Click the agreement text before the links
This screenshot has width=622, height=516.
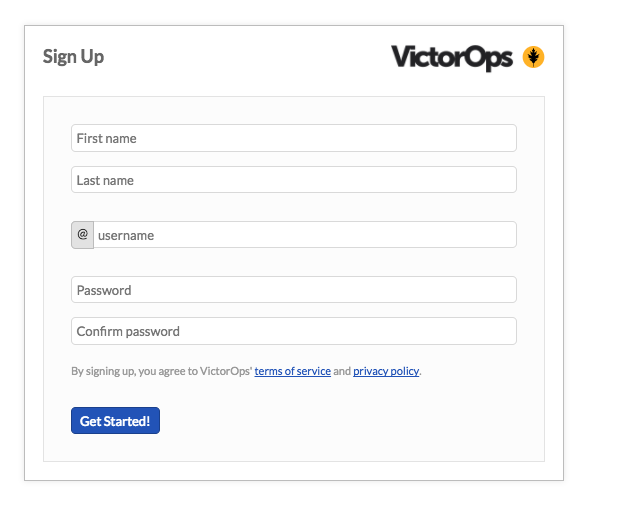[162, 371]
